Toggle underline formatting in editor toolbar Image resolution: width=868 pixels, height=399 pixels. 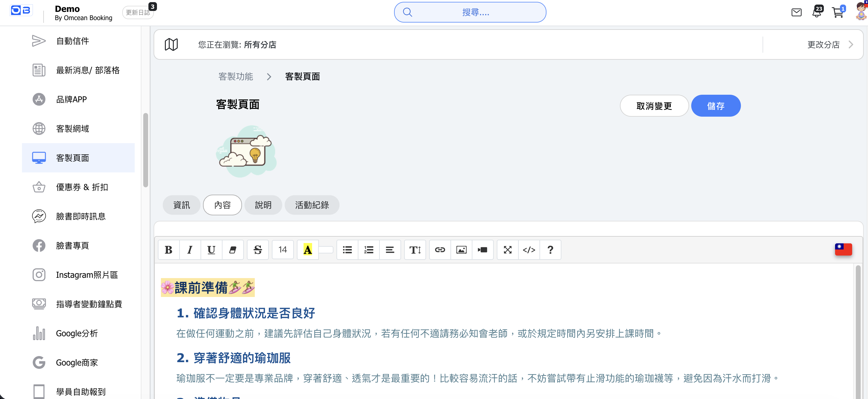click(x=211, y=249)
